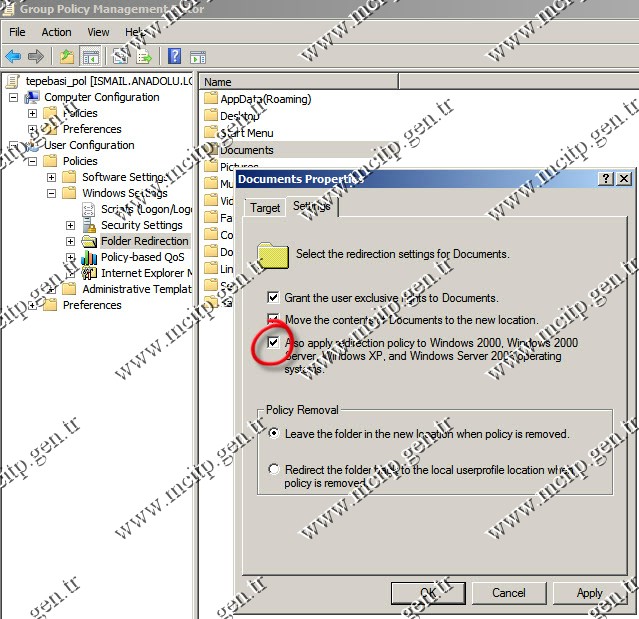This screenshot has height=619, width=639.
Task: Click the Software Settings folder icon
Action: [x=69, y=177]
